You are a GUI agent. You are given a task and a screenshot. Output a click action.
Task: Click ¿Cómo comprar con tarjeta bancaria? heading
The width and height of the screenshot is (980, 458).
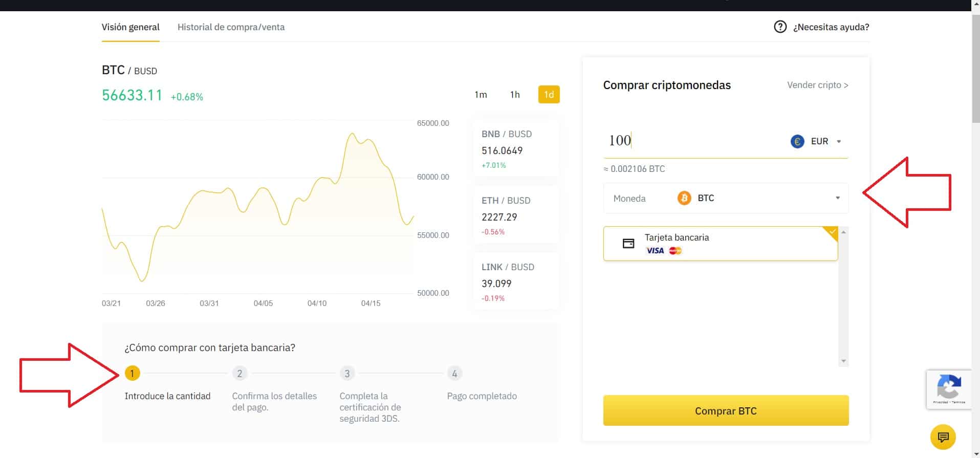(210, 347)
